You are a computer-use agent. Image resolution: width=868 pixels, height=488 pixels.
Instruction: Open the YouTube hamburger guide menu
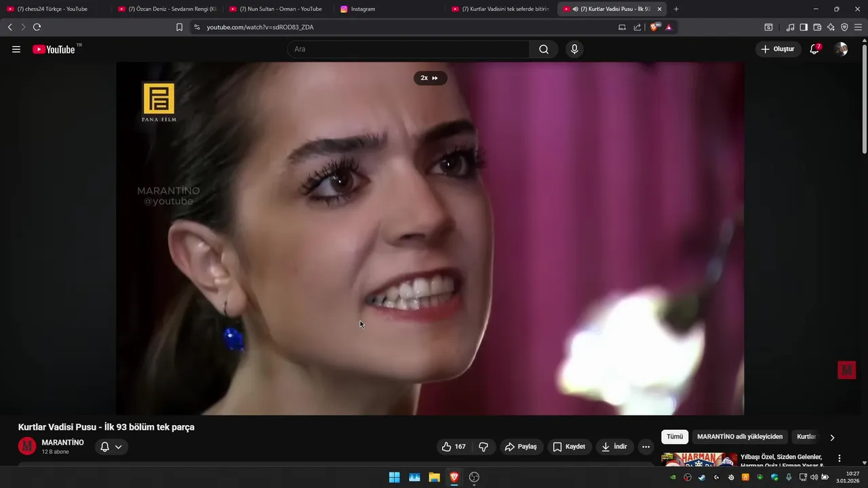[x=16, y=49]
